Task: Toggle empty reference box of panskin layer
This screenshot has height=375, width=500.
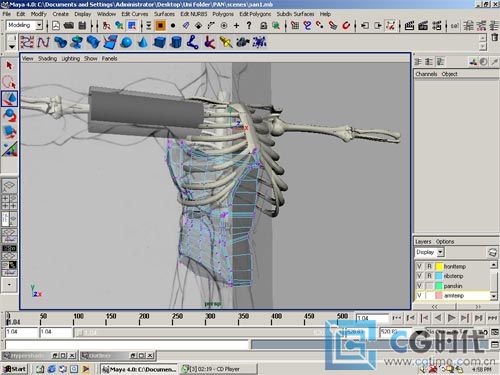Action: pyautogui.click(x=429, y=286)
